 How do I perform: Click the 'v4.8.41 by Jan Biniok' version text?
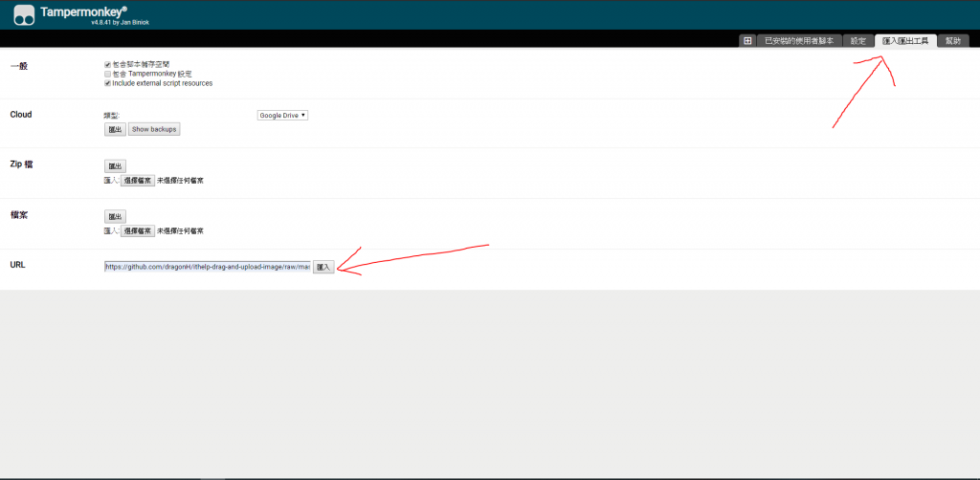click(x=120, y=23)
